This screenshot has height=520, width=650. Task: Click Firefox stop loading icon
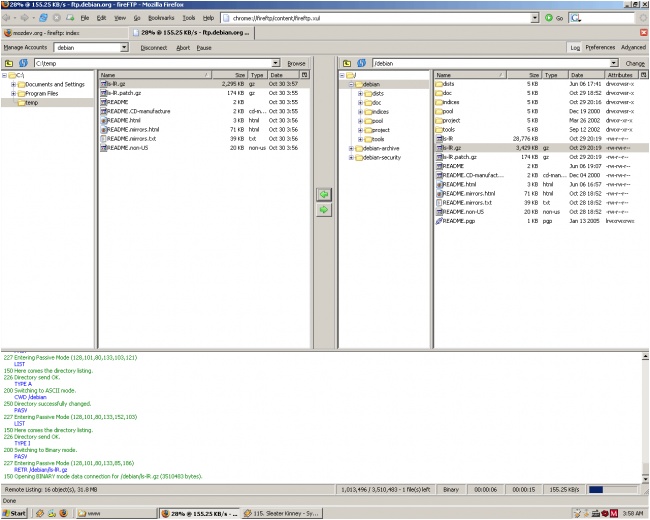(57, 18)
